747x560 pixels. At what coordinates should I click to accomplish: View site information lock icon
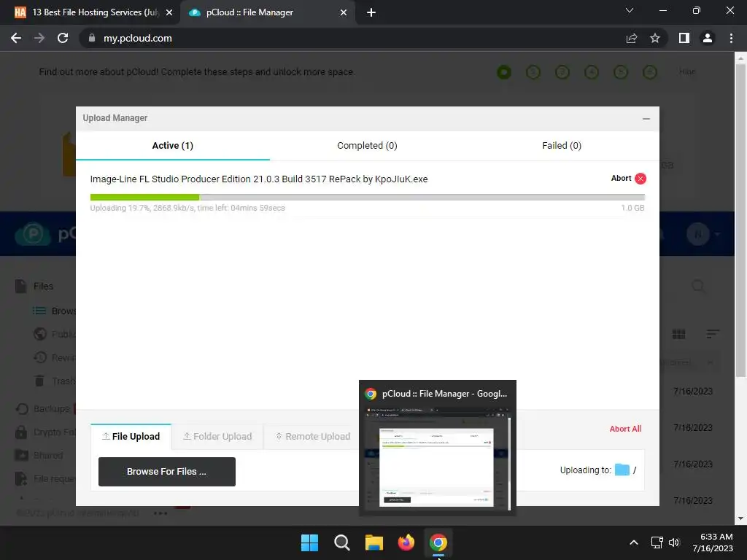[x=91, y=38]
